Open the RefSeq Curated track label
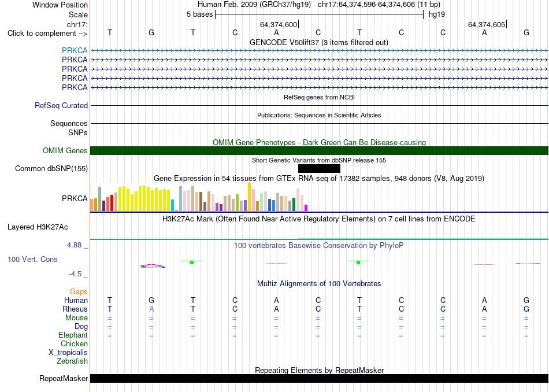This screenshot has width=549, height=392. point(61,105)
